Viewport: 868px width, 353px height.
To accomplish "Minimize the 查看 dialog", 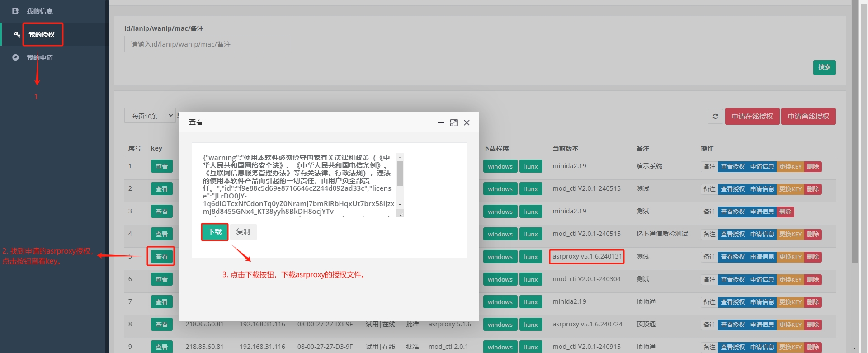I will [441, 123].
